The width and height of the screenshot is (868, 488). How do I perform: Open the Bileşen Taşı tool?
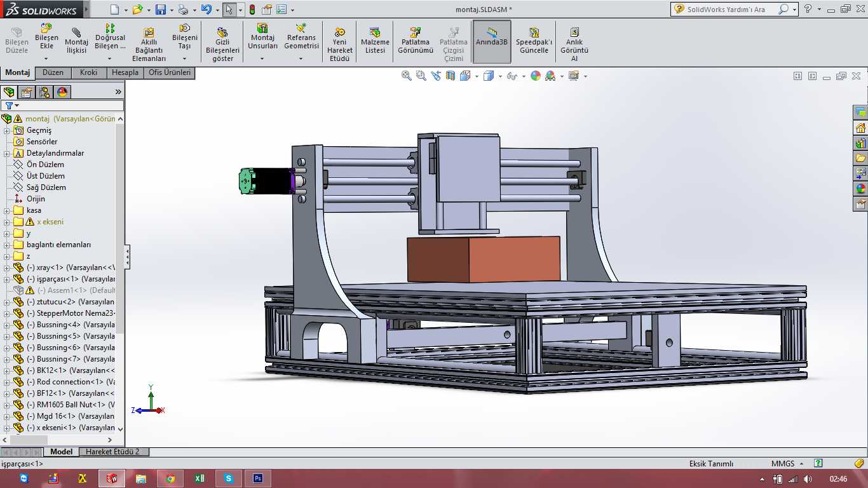184,37
